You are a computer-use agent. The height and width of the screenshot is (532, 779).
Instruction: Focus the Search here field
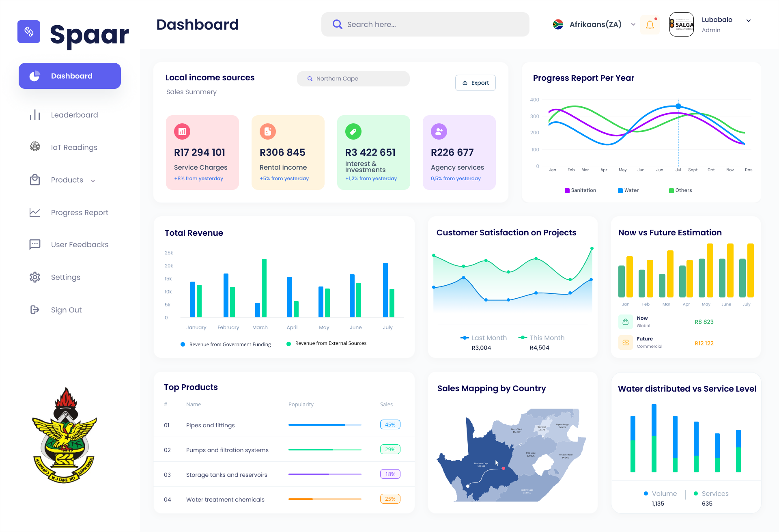point(425,24)
